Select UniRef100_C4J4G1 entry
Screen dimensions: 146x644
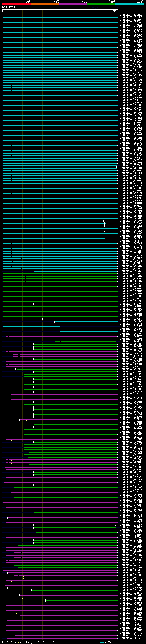(131, 306)
